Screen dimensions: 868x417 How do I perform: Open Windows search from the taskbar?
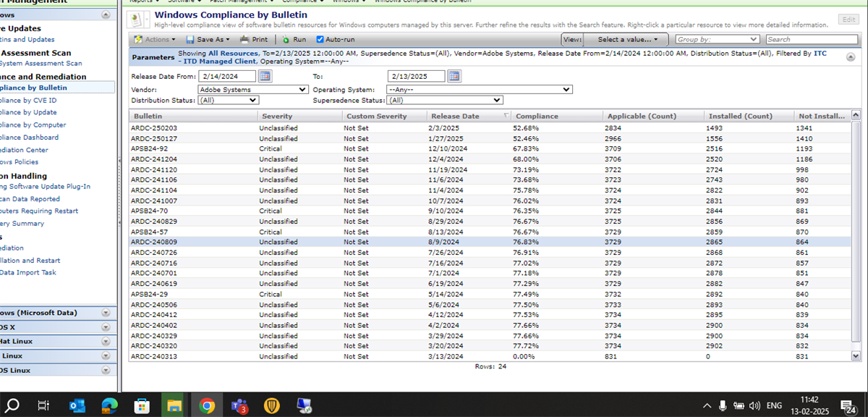click(x=12, y=405)
